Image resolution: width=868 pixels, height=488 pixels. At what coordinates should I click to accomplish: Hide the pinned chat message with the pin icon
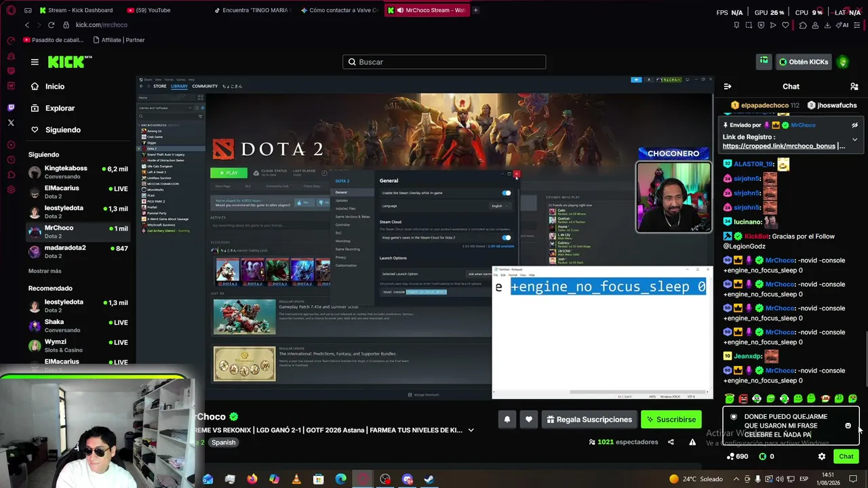coord(854,125)
